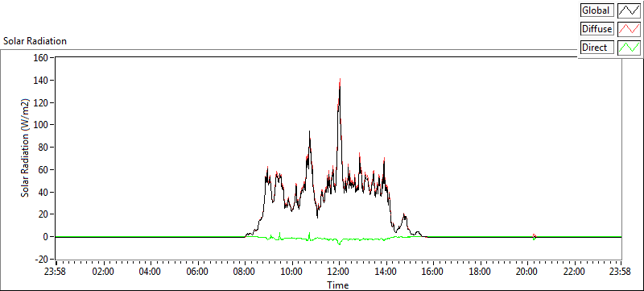Click the Solar Radiation chart title
The image size is (644, 291).
point(35,41)
